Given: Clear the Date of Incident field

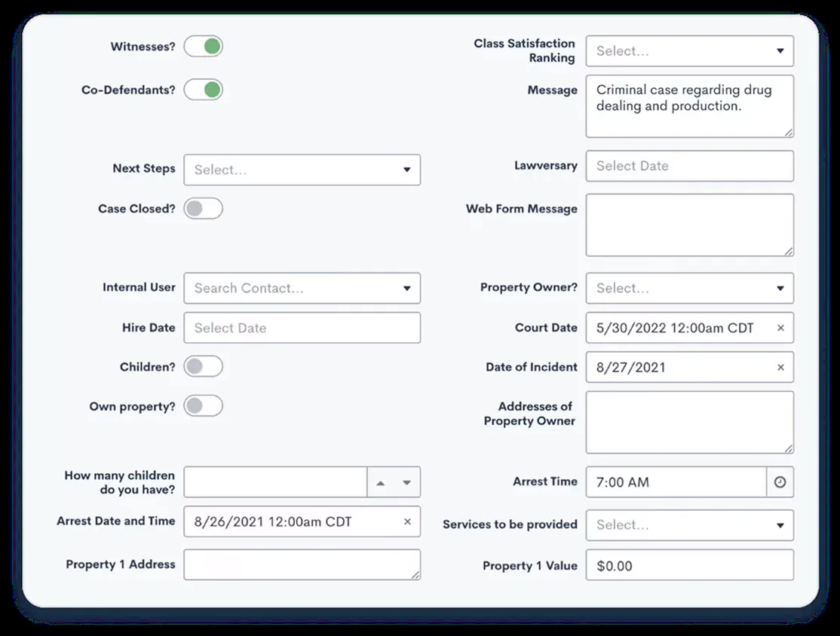Looking at the screenshot, I should point(780,367).
